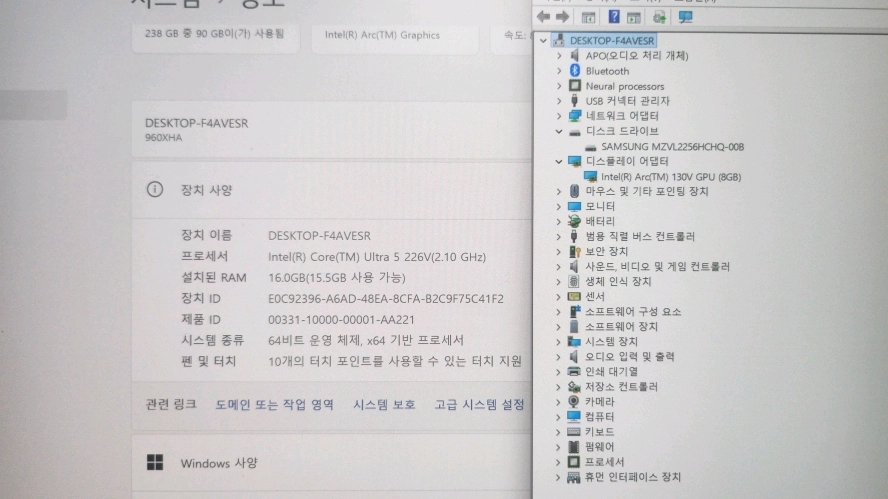
Task: Click 펜 및 터치 value text
Action: pos(395,361)
